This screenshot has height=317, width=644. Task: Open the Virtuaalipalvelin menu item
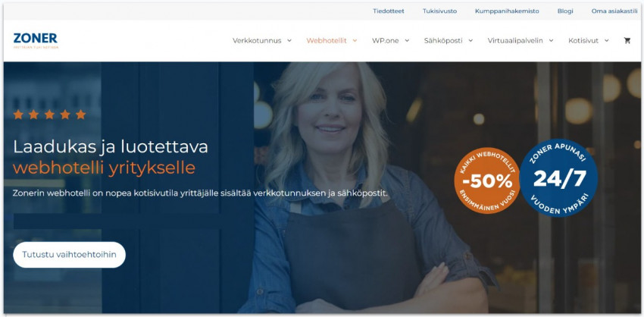coord(515,41)
